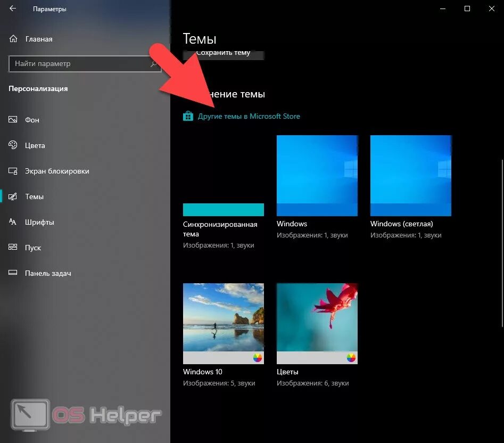Viewport: 504px width, 443px height.
Task: Click color wheel badge on Windows 10 theme
Action: coord(258,357)
